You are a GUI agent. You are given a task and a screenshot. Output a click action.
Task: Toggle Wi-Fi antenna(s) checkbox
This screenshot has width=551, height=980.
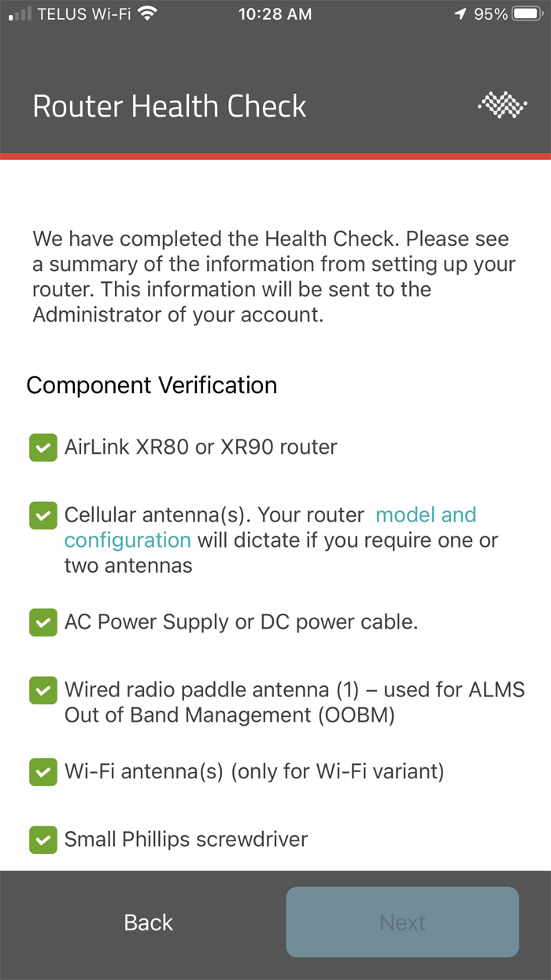43,771
